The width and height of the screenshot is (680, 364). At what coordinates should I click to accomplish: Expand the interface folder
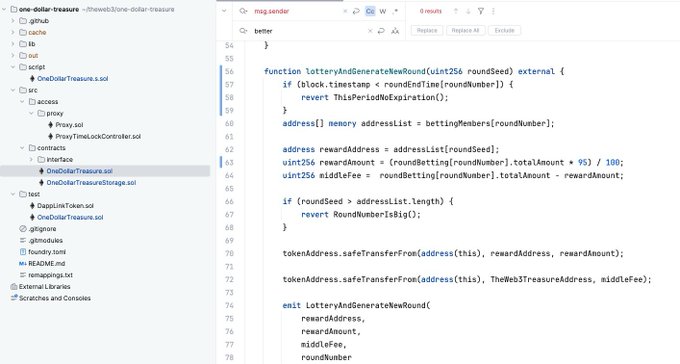pos(31,159)
